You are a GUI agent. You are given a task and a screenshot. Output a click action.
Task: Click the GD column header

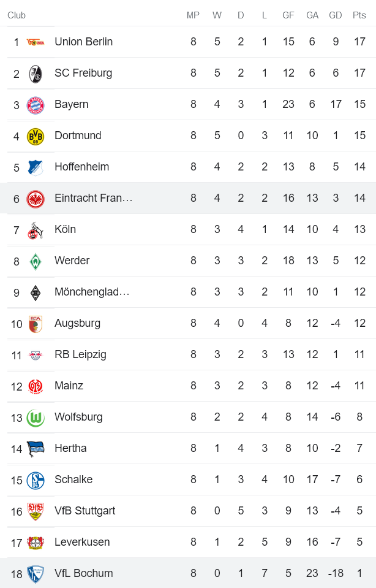(x=336, y=15)
